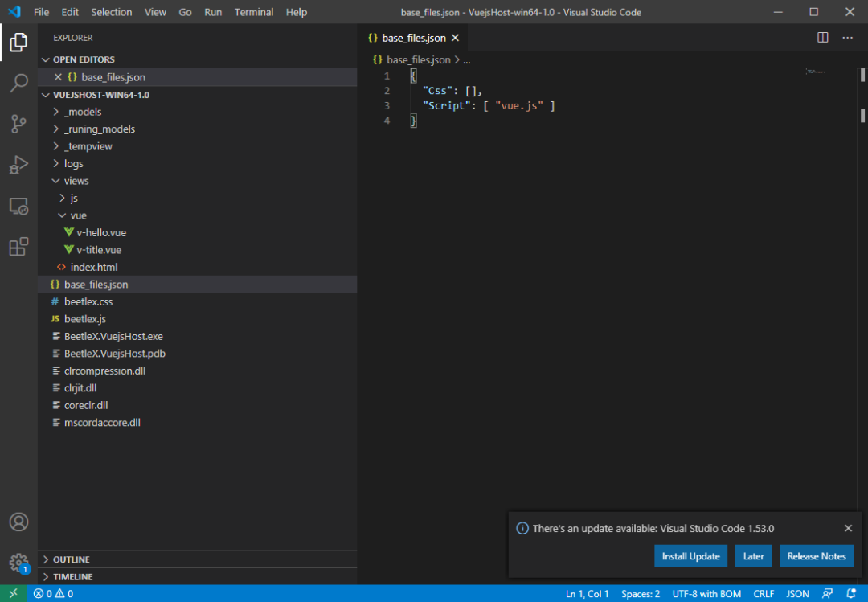
Task: Expand the Outline panel
Action: [x=197, y=559]
